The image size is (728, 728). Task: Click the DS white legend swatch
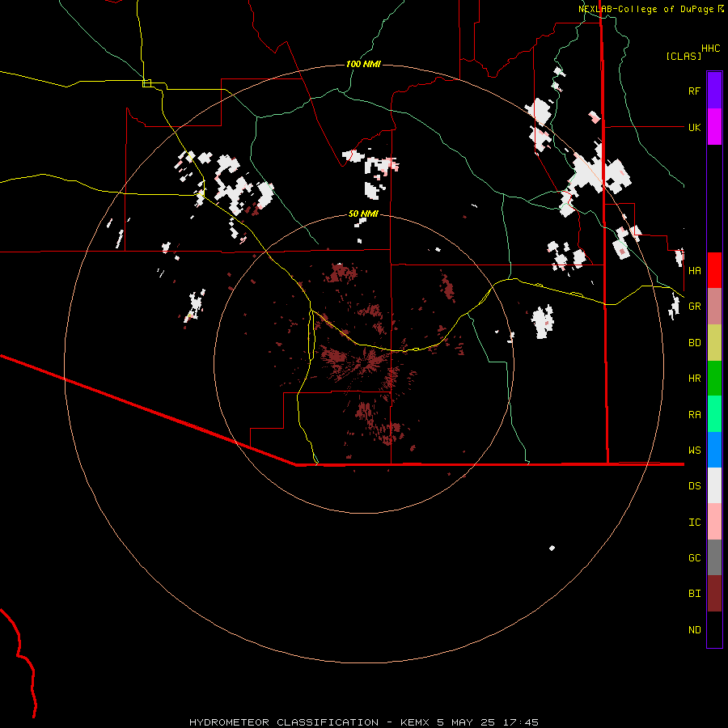714,485
